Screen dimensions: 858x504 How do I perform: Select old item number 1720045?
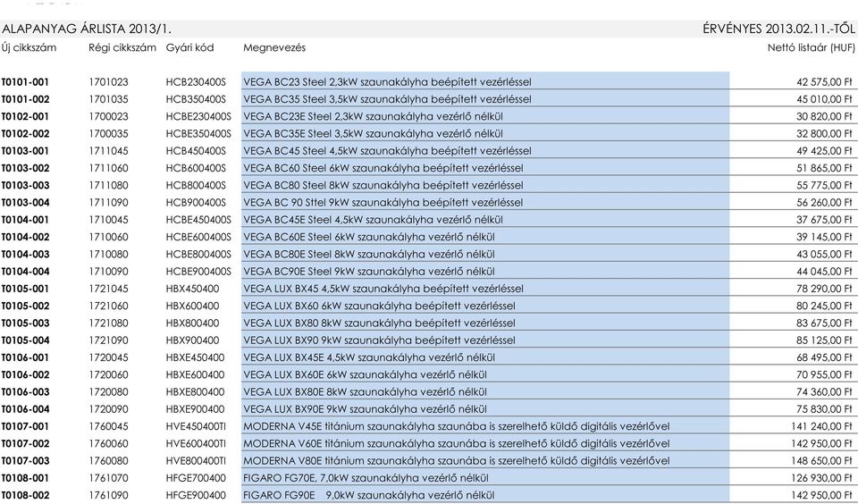pyautogui.click(x=108, y=357)
